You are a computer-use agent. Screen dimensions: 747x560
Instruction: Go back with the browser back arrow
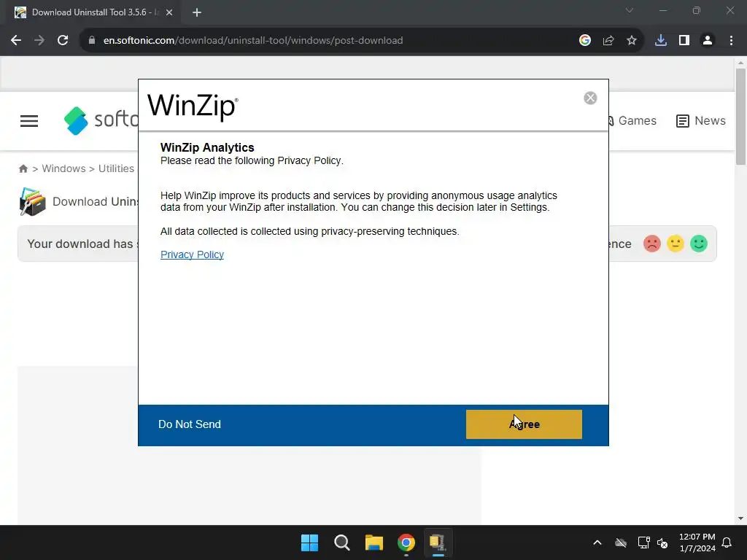[x=16, y=41]
